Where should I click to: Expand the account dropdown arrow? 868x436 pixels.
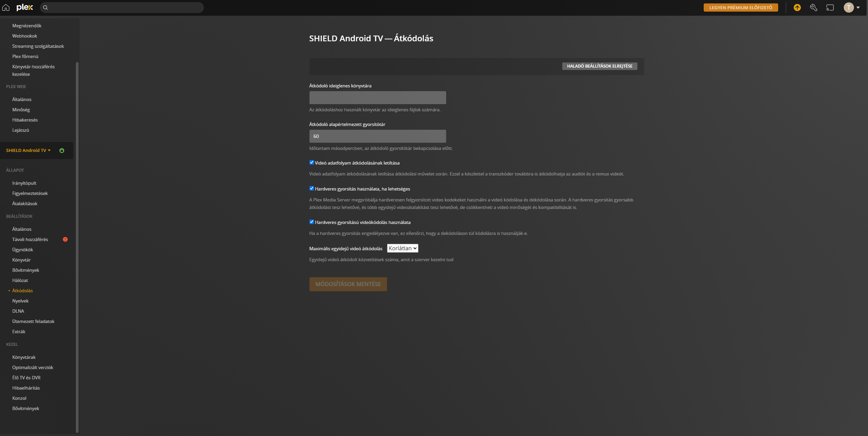pyautogui.click(x=858, y=8)
